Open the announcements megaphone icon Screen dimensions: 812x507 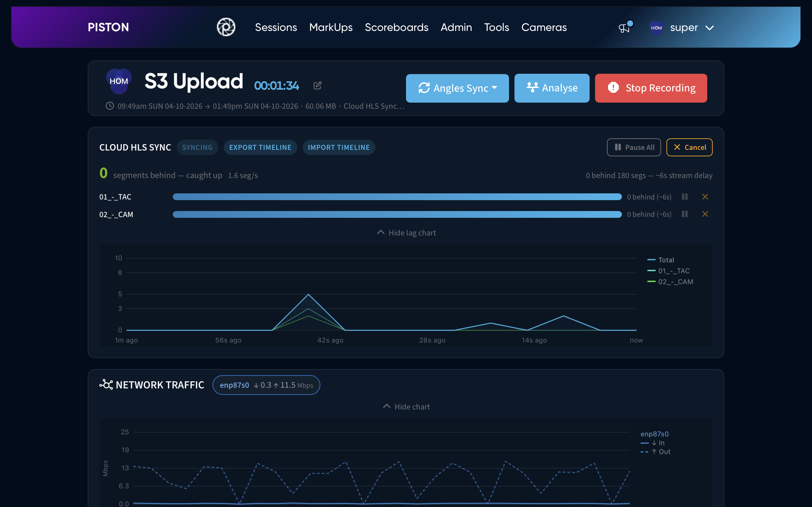[624, 28]
